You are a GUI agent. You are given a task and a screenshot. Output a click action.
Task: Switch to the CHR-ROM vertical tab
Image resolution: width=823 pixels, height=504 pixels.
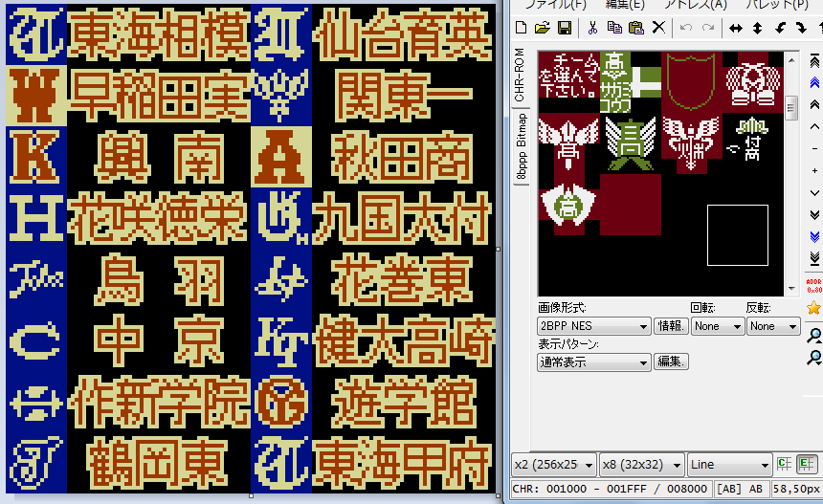point(520,75)
